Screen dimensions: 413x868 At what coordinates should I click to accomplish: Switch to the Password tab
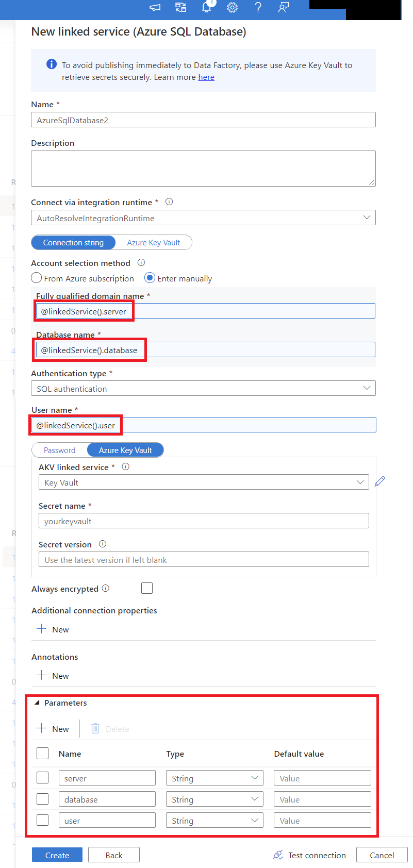(60, 449)
